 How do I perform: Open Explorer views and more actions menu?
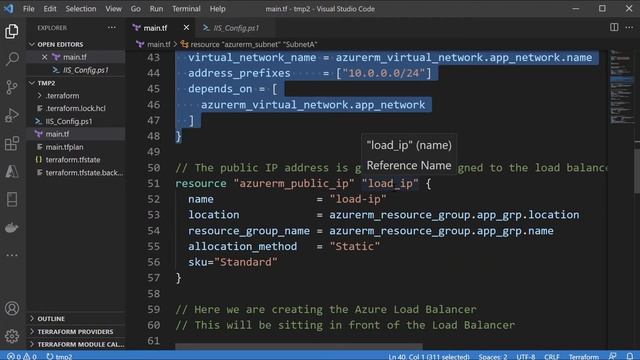point(111,28)
